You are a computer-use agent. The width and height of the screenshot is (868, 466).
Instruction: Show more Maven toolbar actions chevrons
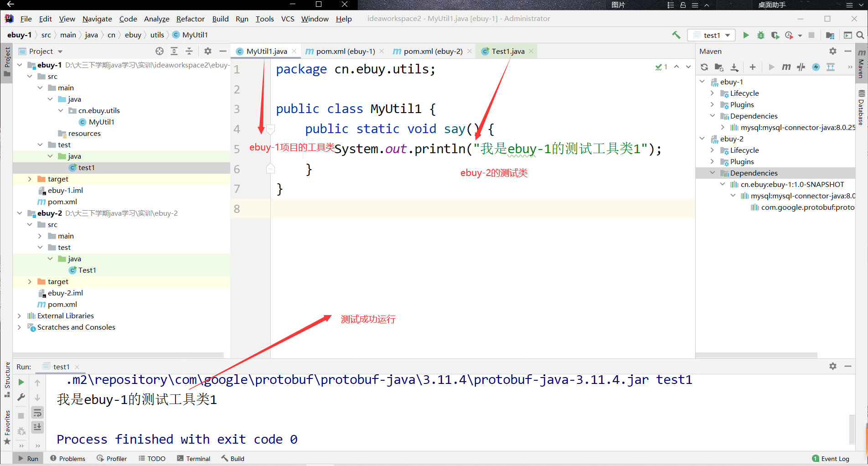coord(850,67)
